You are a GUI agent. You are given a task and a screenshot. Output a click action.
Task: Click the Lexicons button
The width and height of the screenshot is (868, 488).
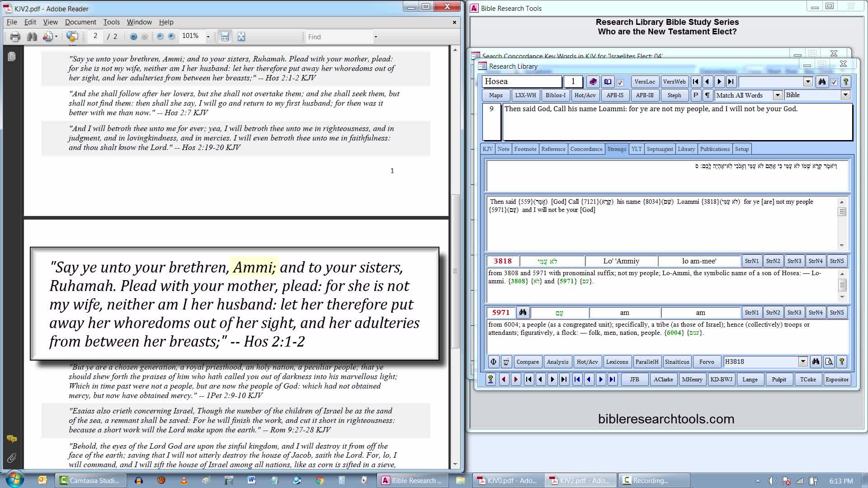click(617, 362)
